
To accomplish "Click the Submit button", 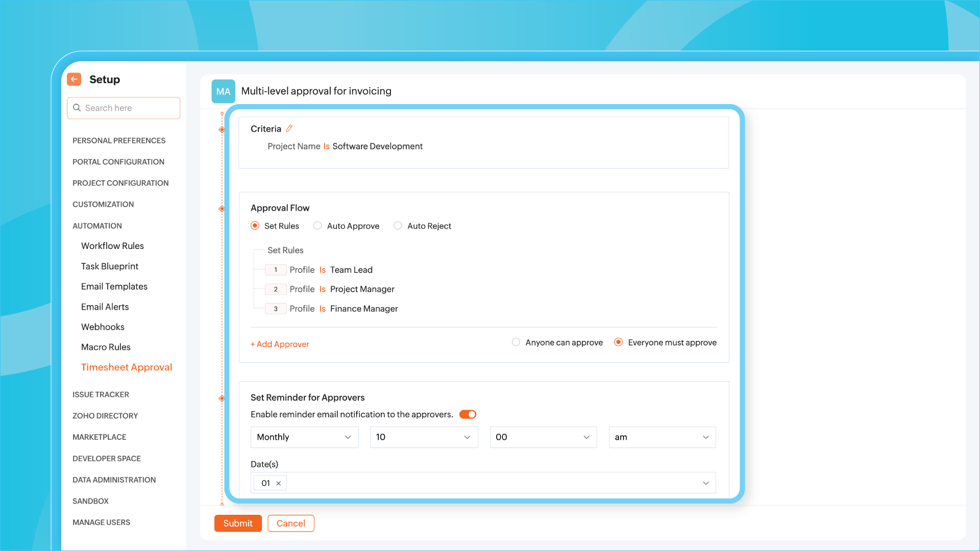I will [238, 523].
